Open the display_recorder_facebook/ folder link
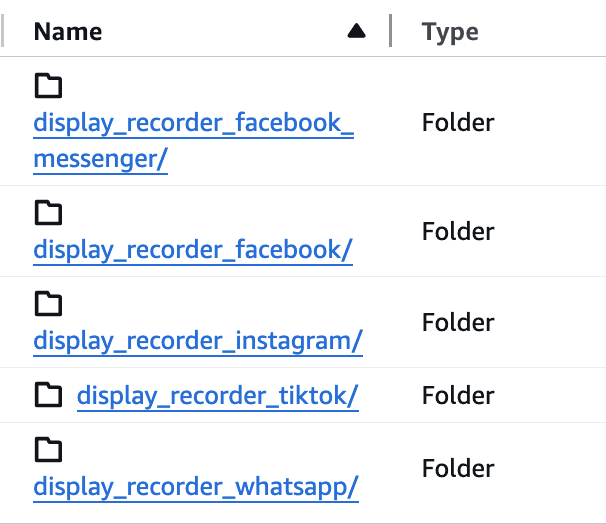This screenshot has width=606, height=524. pos(193,250)
